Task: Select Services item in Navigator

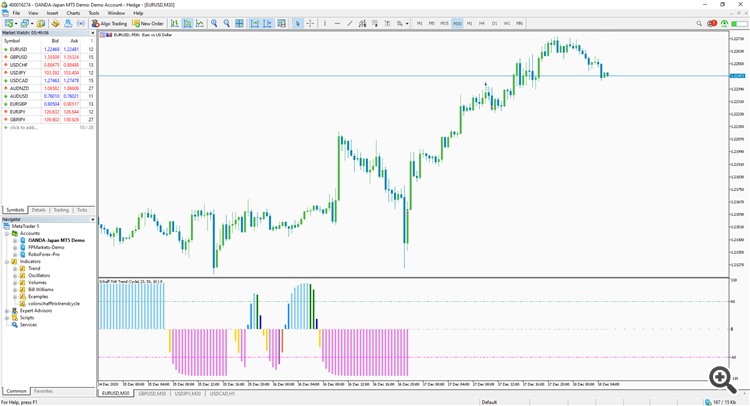Action: point(28,325)
